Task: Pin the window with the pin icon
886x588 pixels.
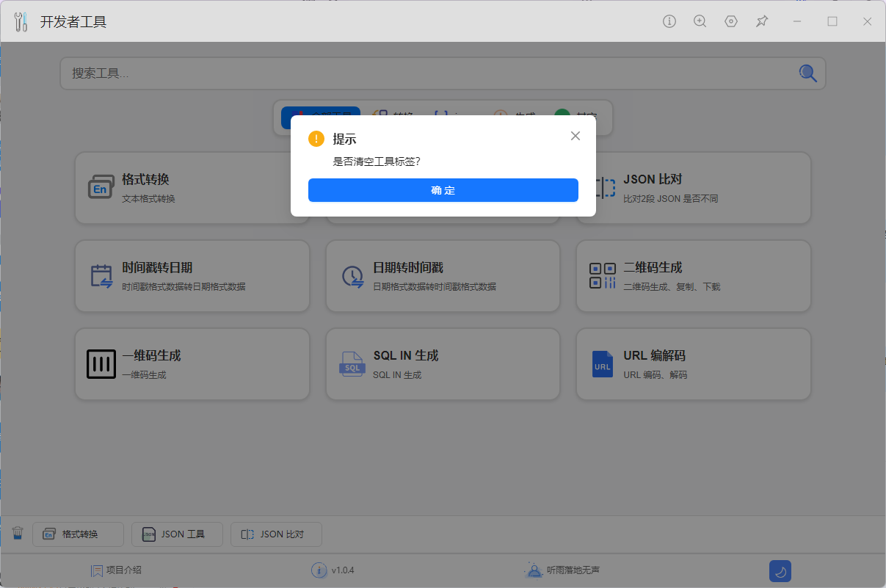Action: [762, 21]
